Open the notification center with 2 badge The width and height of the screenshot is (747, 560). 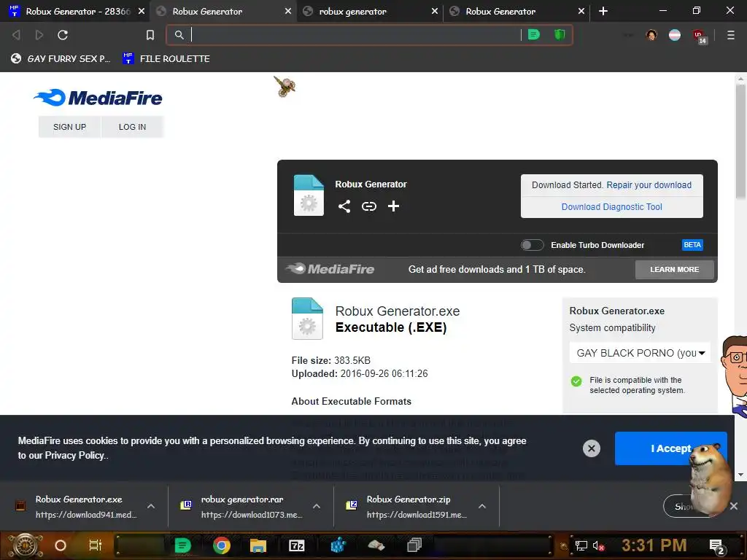click(716, 547)
